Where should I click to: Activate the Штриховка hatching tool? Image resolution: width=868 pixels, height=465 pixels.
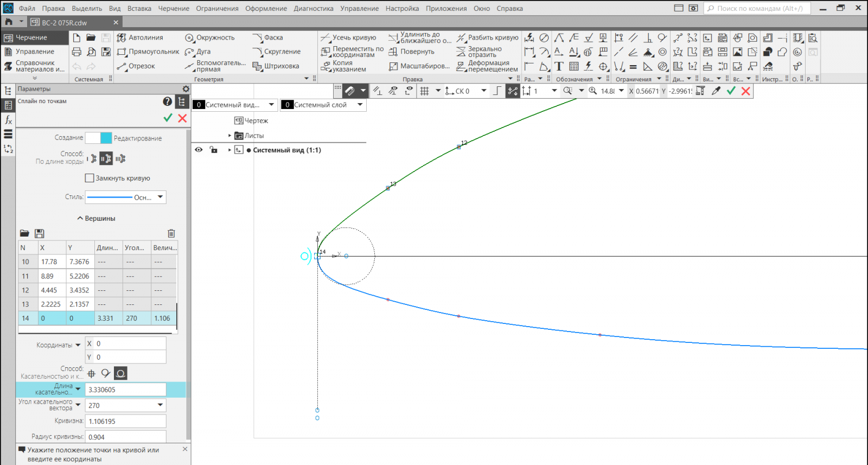coord(276,66)
